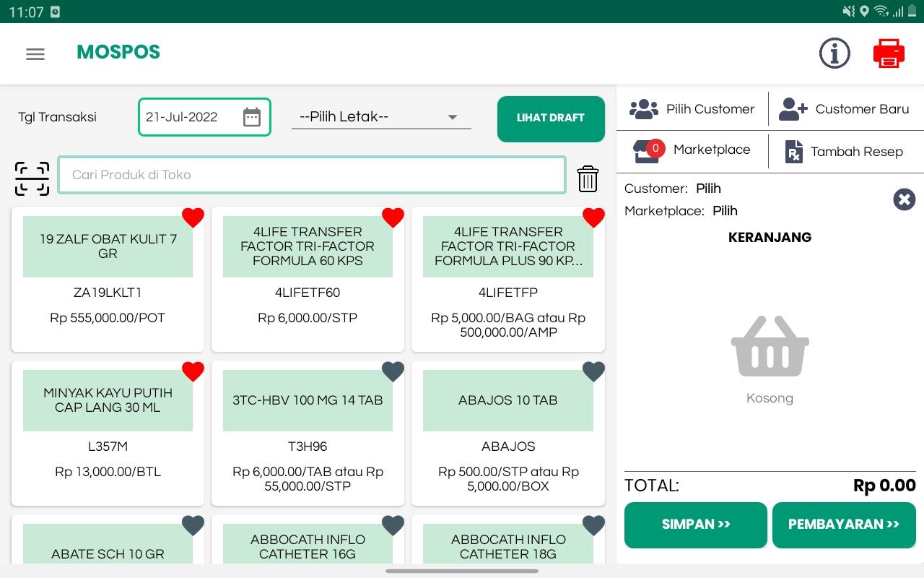Image resolution: width=924 pixels, height=578 pixels.
Task: Favorite 3TC-HBV 100 MG heart
Action: [393, 371]
